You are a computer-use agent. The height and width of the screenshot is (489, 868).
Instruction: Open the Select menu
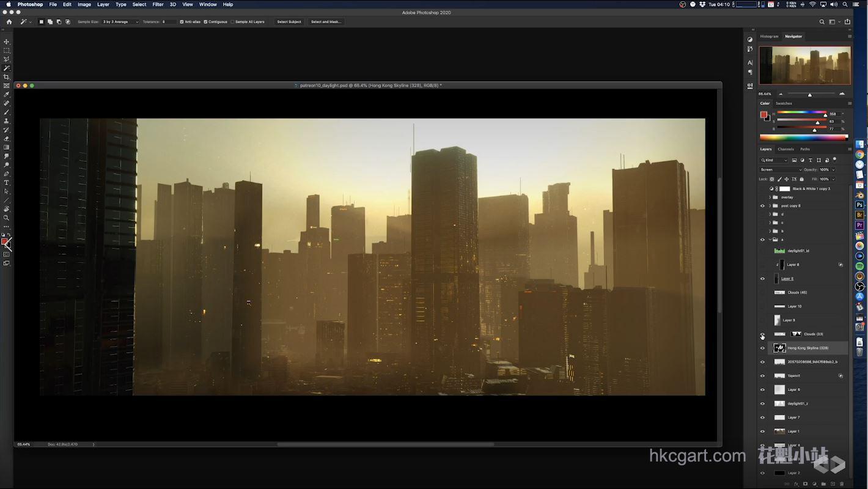139,4
